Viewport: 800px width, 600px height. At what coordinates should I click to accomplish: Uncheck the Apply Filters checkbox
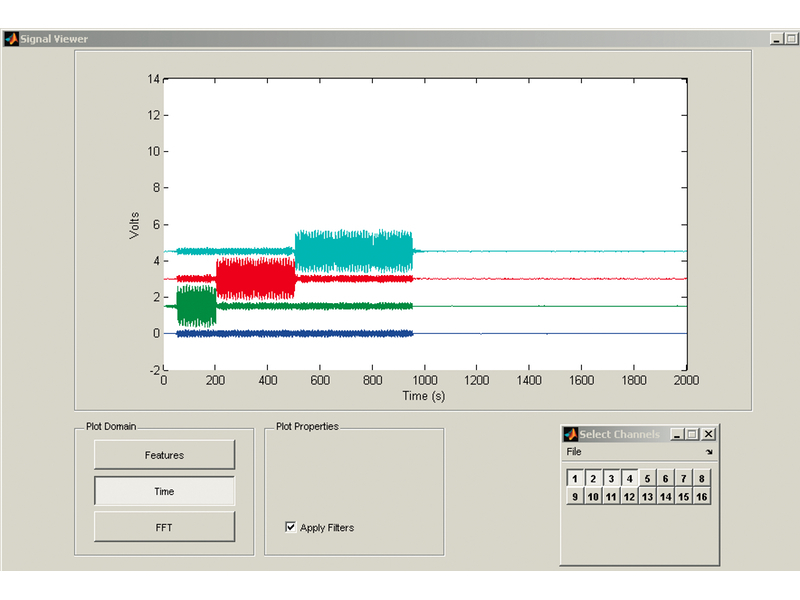[x=290, y=527]
